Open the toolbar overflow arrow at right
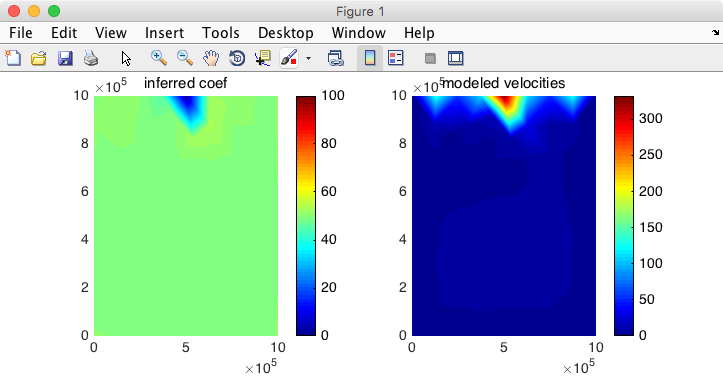This screenshot has width=723, height=377. click(x=715, y=32)
